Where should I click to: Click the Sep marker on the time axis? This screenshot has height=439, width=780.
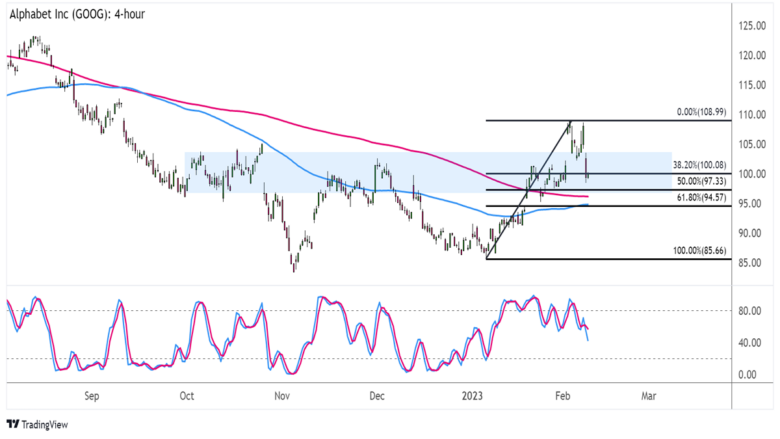pyautogui.click(x=91, y=396)
